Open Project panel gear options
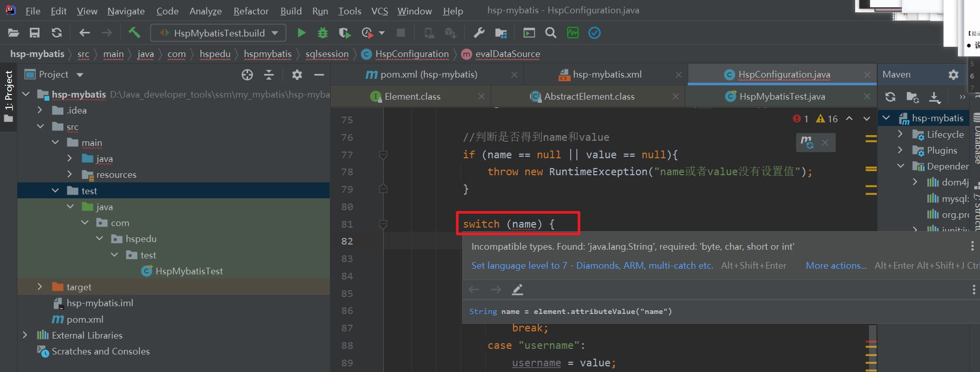The width and height of the screenshot is (980, 372). coord(297,75)
